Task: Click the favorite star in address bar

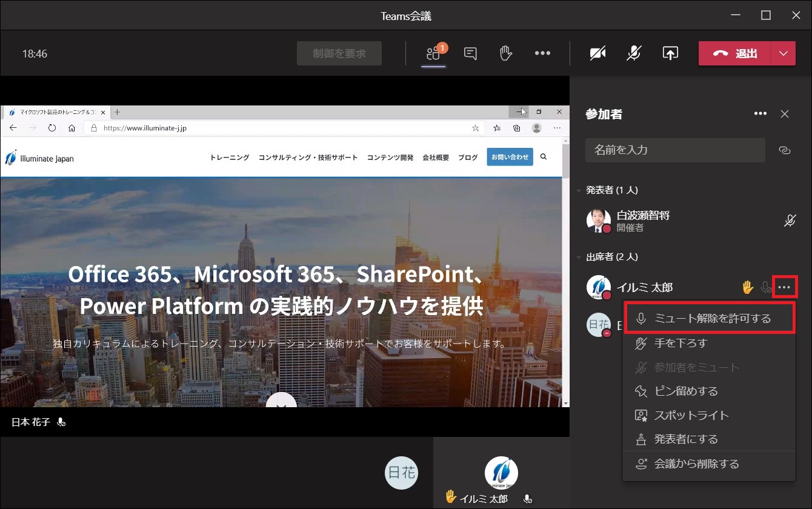Action: [x=476, y=128]
